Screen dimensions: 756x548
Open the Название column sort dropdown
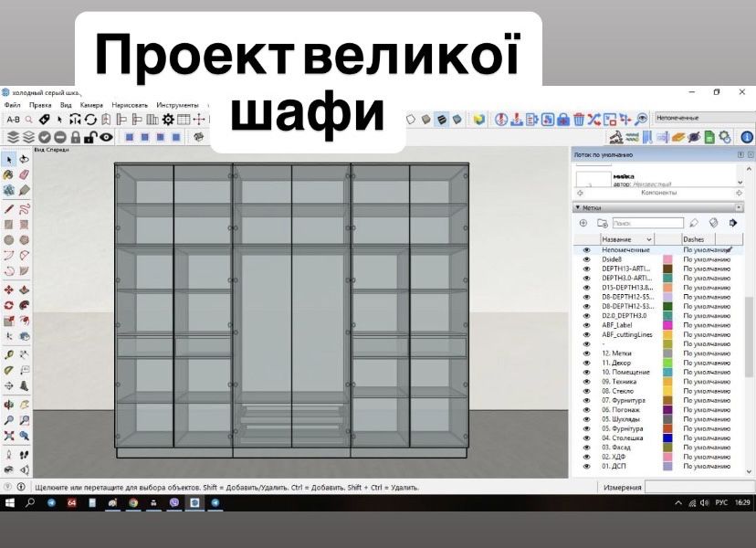pos(649,239)
